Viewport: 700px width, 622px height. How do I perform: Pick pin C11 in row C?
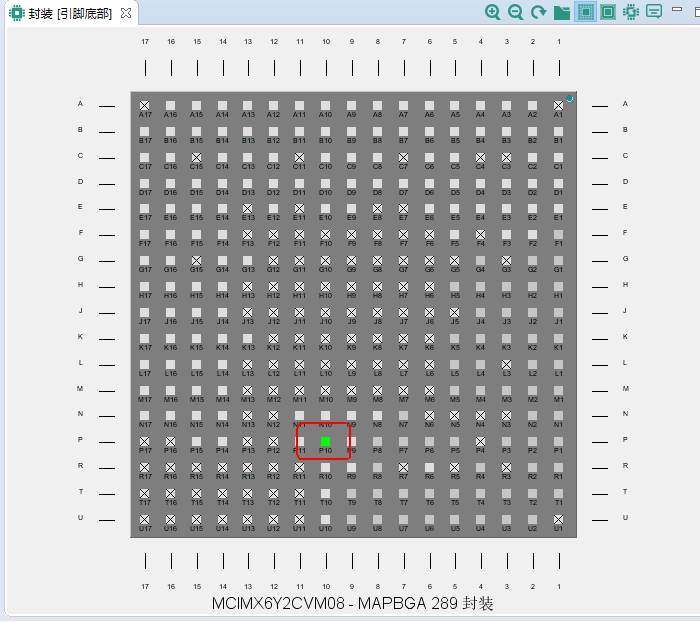pos(300,157)
